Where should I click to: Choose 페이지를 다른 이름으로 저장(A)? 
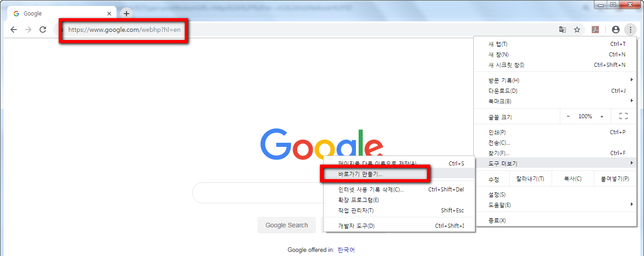(399, 163)
